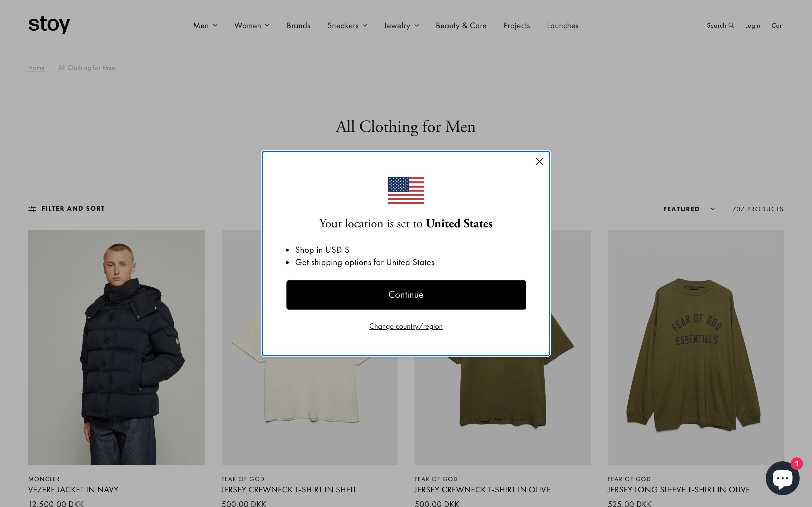The height and width of the screenshot is (507, 812).
Task: Expand the Men menu chevron
Action: (215, 25)
